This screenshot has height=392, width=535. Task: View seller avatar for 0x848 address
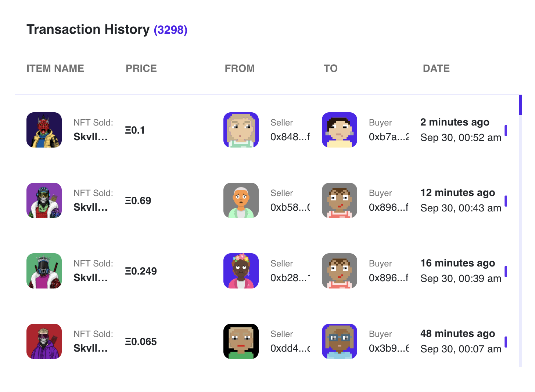(241, 130)
